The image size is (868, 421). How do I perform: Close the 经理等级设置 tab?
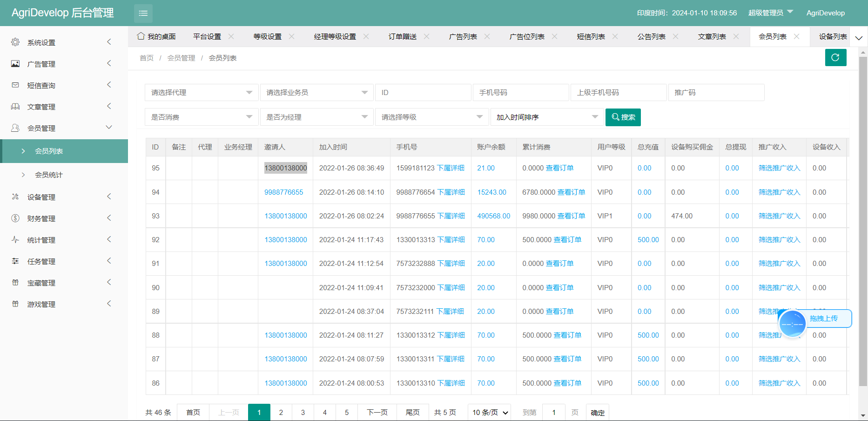(366, 36)
